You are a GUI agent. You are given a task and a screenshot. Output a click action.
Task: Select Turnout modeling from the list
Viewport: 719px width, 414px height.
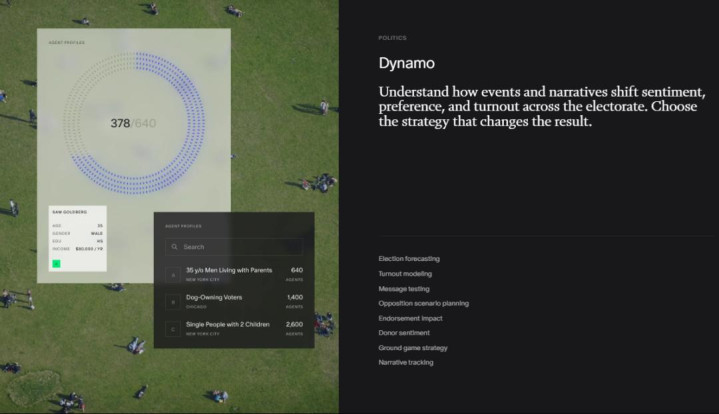tap(405, 273)
